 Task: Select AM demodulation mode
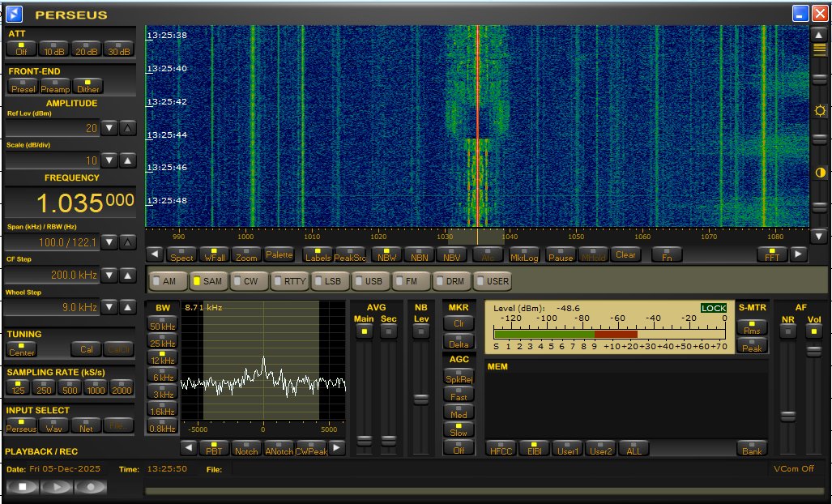point(169,280)
